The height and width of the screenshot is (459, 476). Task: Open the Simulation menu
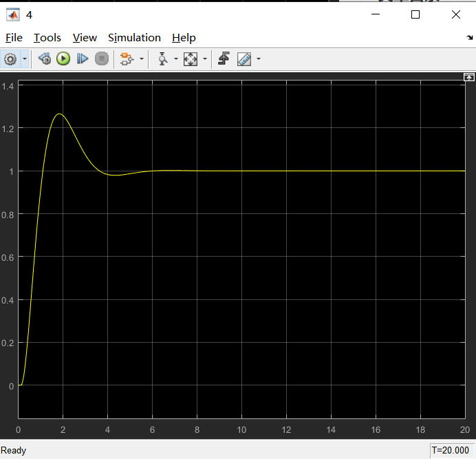point(134,38)
